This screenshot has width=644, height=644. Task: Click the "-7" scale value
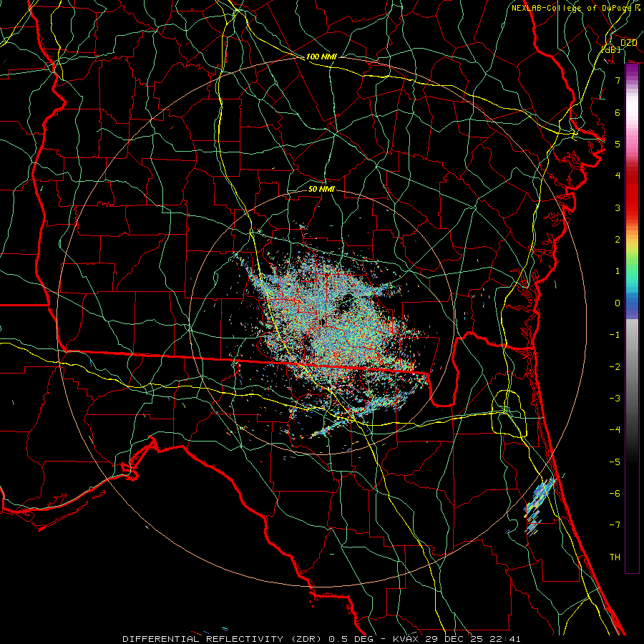coord(615,525)
